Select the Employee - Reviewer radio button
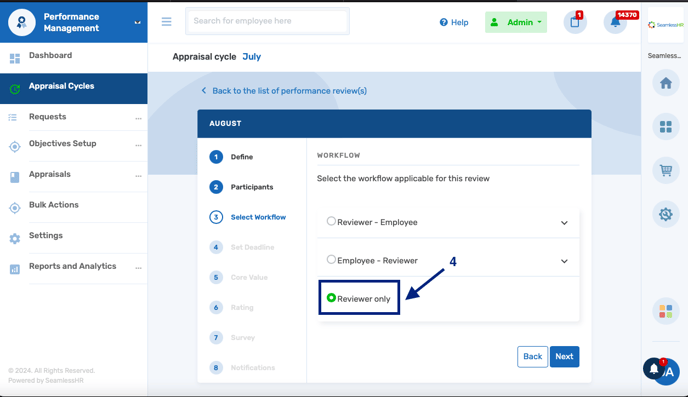Viewport: 688px width, 397px height. pyautogui.click(x=331, y=259)
